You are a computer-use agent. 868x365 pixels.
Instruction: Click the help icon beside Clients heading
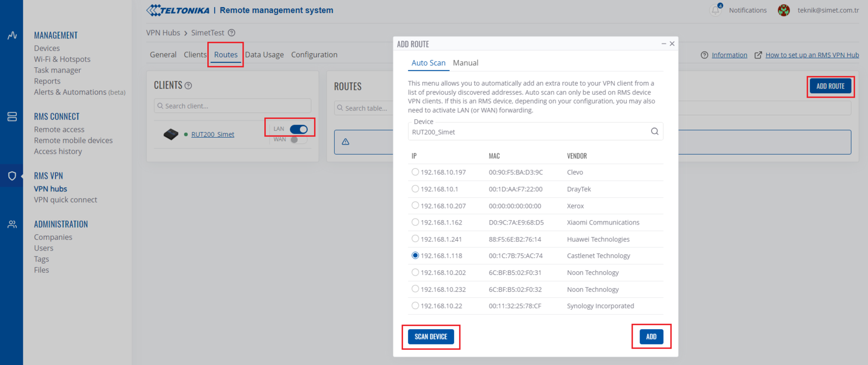point(188,86)
